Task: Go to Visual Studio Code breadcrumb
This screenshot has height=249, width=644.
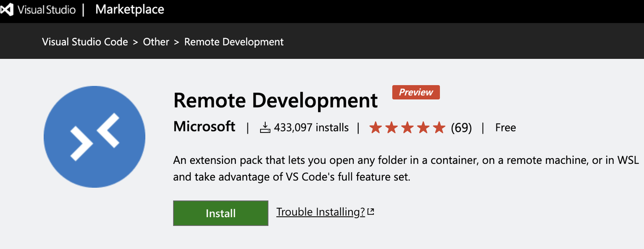Action: pyautogui.click(x=85, y=42)
